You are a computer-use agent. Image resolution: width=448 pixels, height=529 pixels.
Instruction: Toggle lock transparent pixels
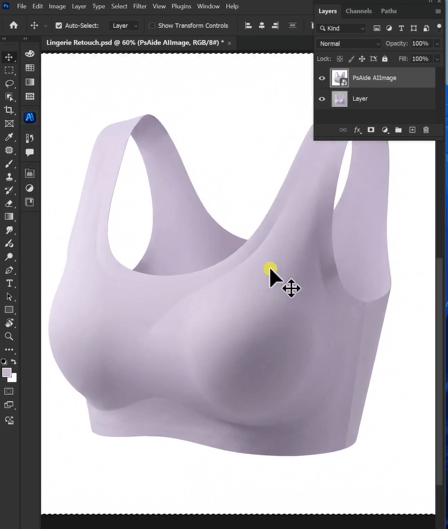[x=340, y=59]
